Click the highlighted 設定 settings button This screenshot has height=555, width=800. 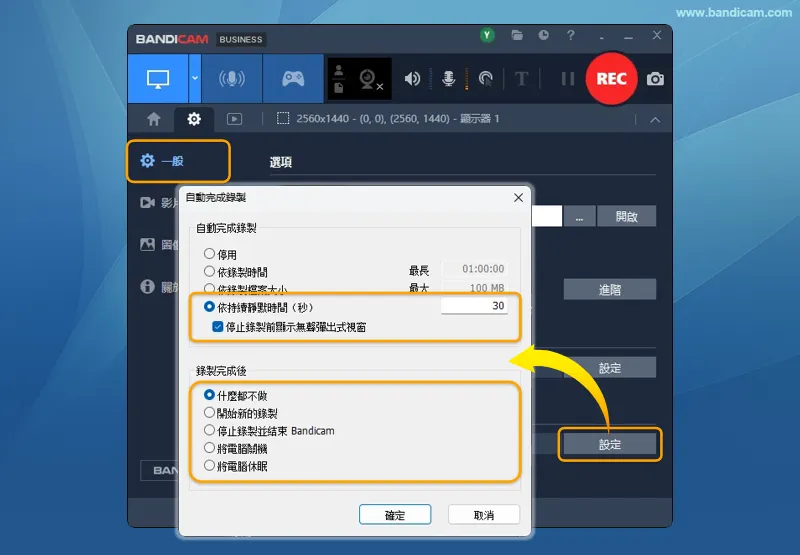pyautogui.click(x=610, y=444)
